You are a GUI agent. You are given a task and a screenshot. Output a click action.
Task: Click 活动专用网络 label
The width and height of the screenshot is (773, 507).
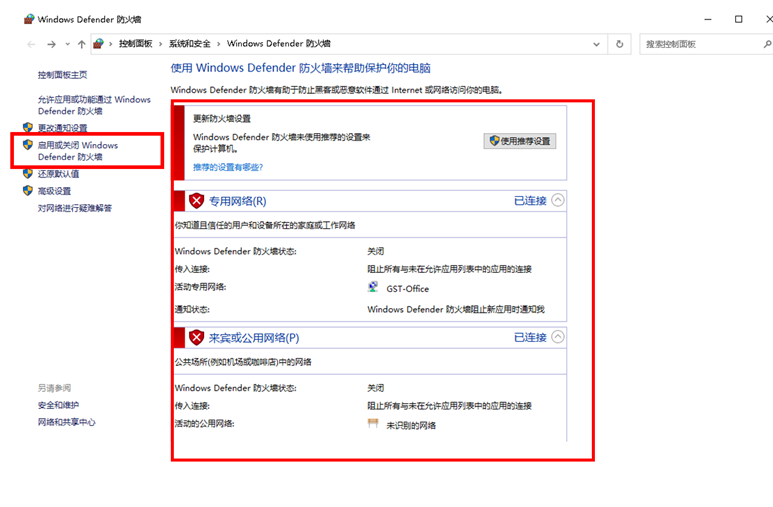tap(201, 287)
